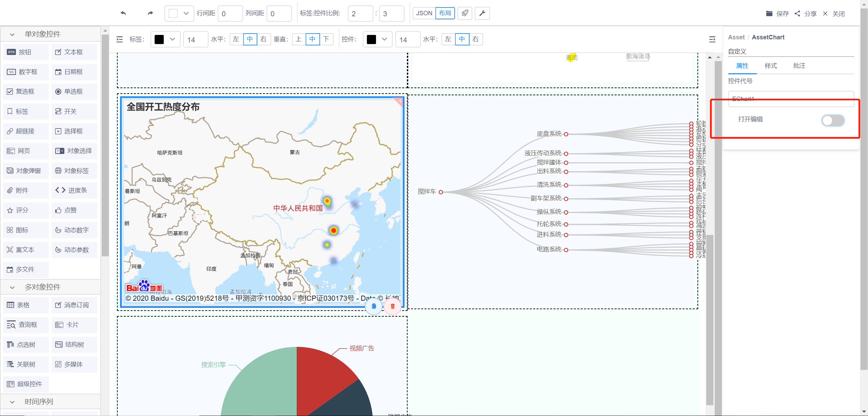Add the 单选框 radio widget
Screen dimensions: 868x416
pos(74,92)
